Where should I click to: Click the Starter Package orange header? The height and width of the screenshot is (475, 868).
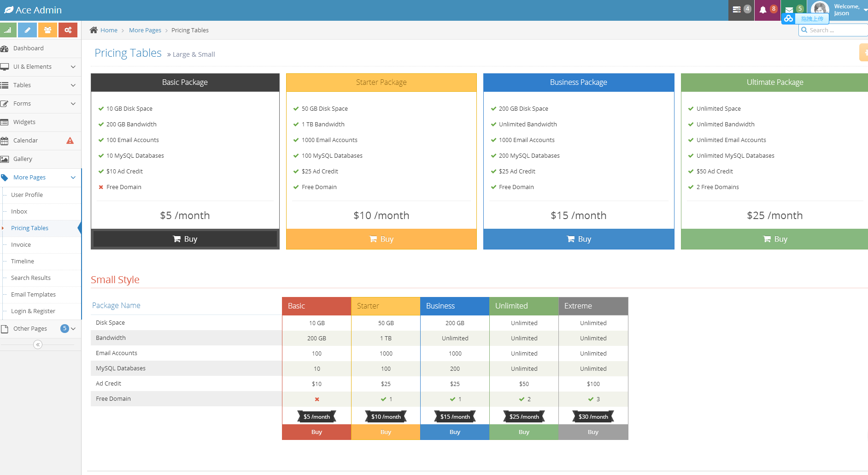pyautogui.click(x=381, y=83)
